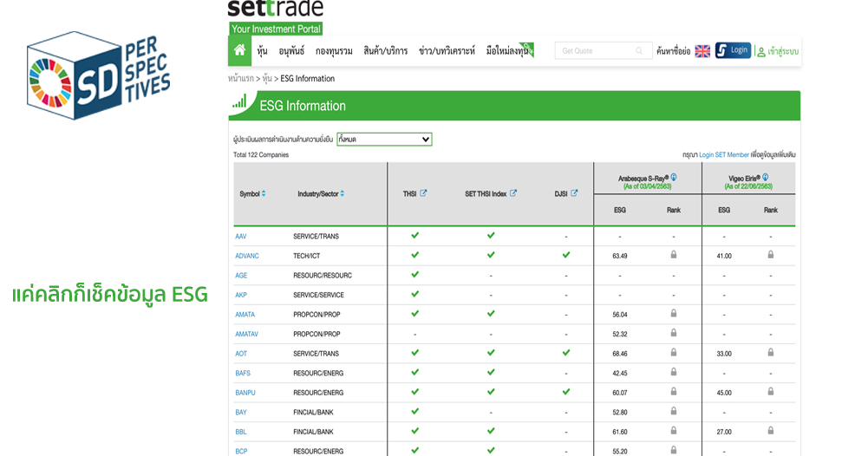Open the ข่าว/บทวิเคราะห์ menu

click(447, 51)
